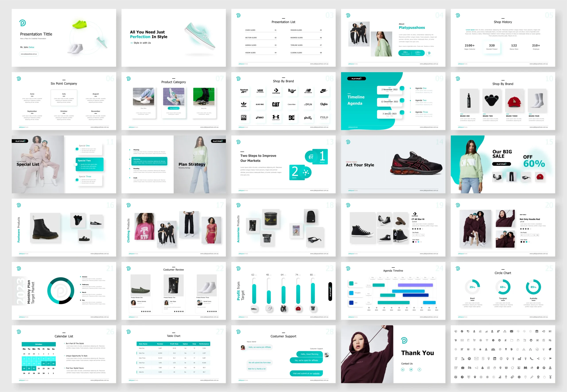This screenshot has width=567, height=392.
Task: Select the briefcase icon in icon sheet
Action: tap(463, 368)
